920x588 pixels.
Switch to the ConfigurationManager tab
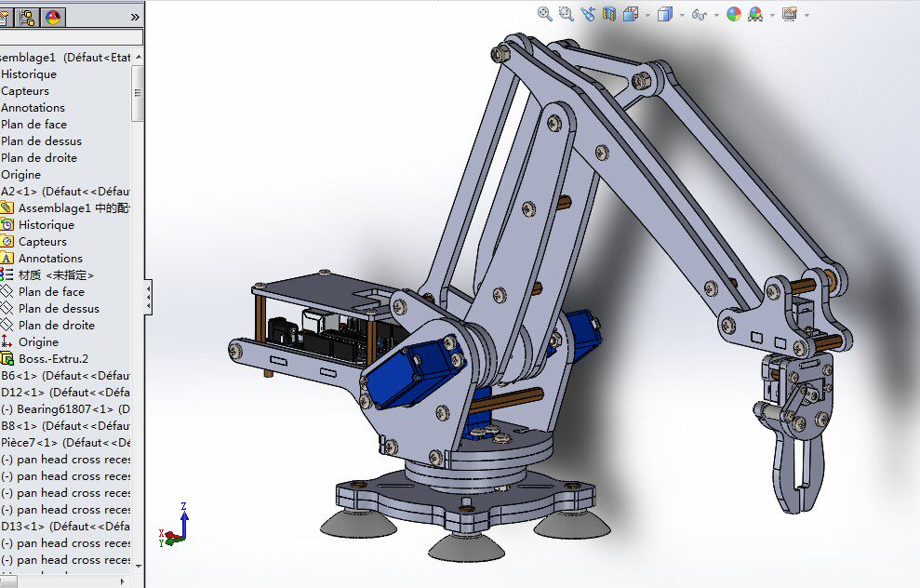pos(27,18)
